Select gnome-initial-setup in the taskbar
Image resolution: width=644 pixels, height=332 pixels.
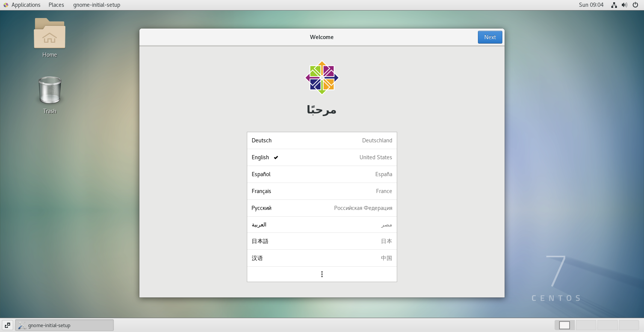pyautogui.click(x=64, y=325)
